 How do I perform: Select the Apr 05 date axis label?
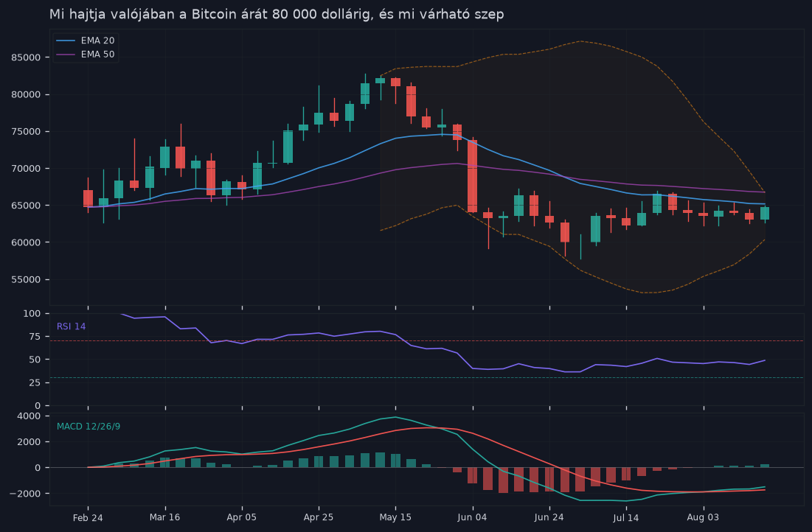242,517
